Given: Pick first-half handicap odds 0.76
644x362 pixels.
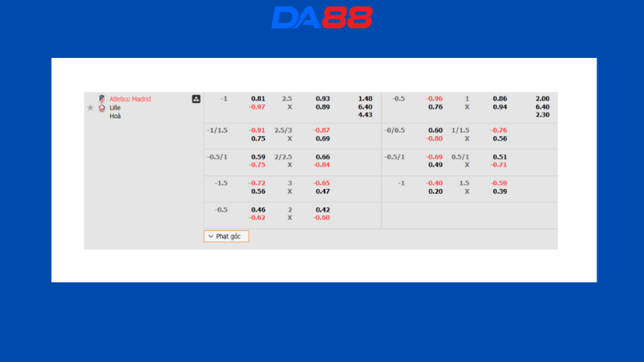Looking at the screenshot, I should coord(436,107).
